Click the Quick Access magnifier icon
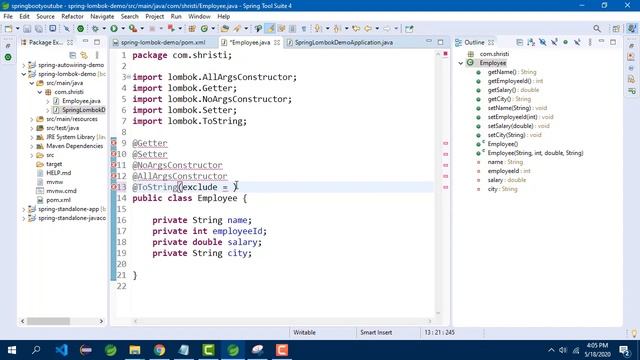Image resolution: width=640 pixels, height=360 pixels. [597, 29]
